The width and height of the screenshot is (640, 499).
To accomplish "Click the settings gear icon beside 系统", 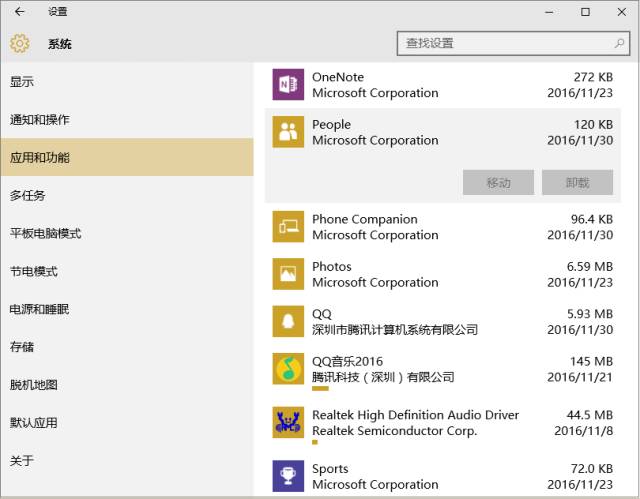I will [x=20, y=43].
